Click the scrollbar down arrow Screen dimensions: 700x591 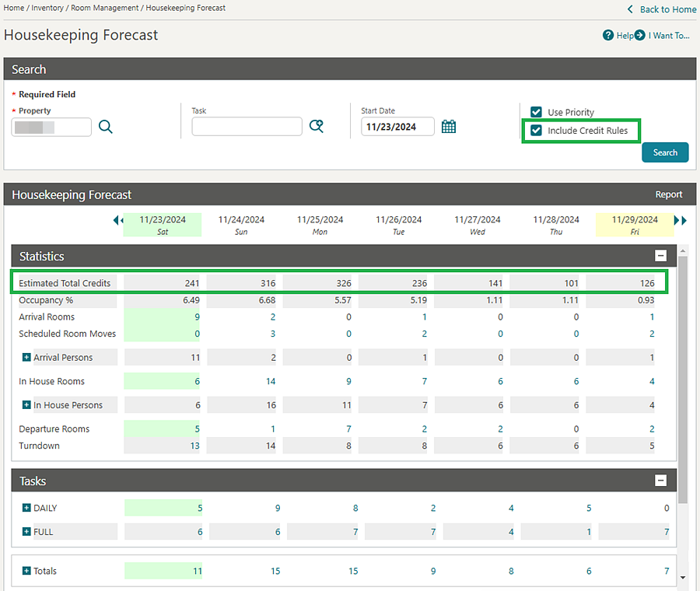[683, 578]
